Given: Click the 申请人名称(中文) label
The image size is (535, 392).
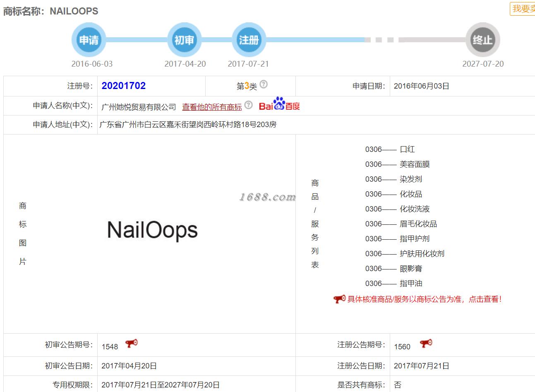Looking at the screenshot, I should [x=63, y=106].
